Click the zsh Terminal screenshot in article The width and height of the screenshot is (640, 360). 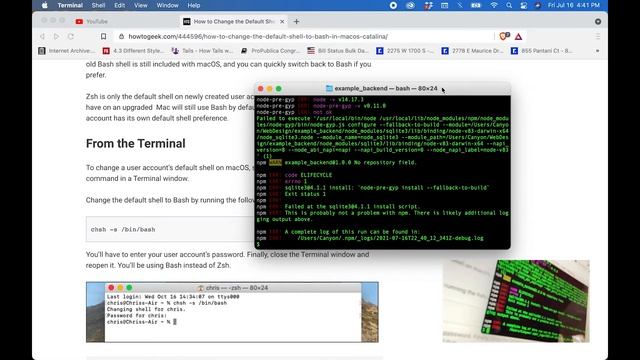click(232, 312)
